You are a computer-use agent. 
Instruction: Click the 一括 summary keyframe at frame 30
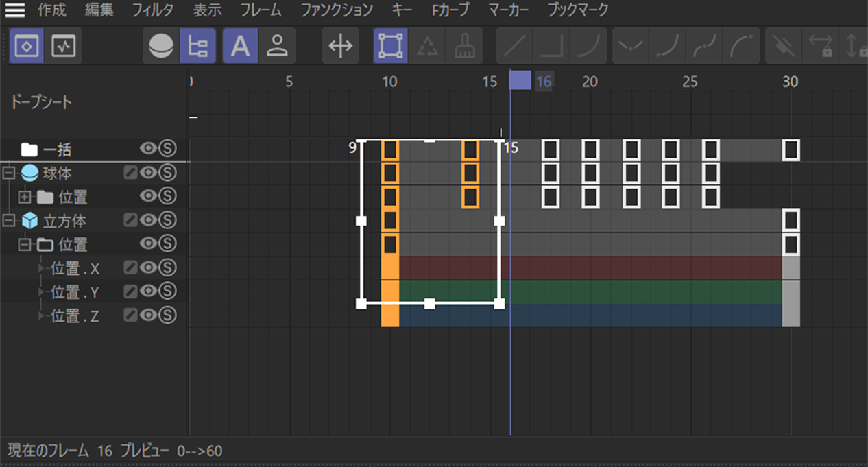click(791, 149)
